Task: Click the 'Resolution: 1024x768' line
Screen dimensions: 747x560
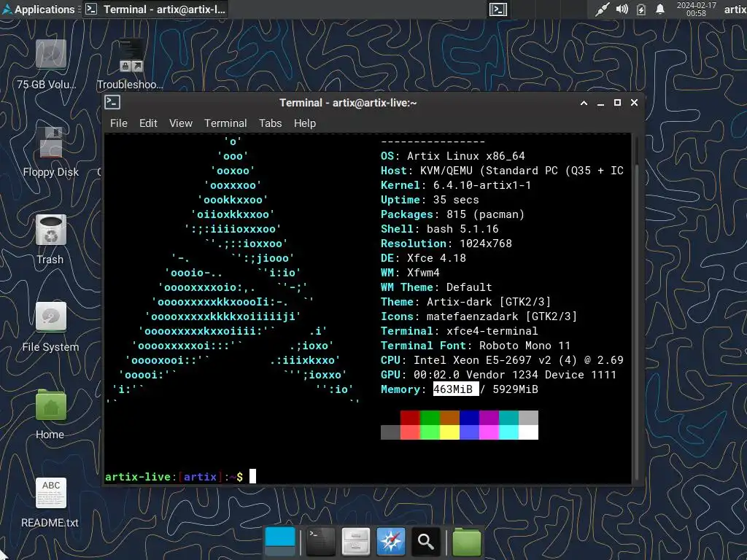Action: pos(446,244)
